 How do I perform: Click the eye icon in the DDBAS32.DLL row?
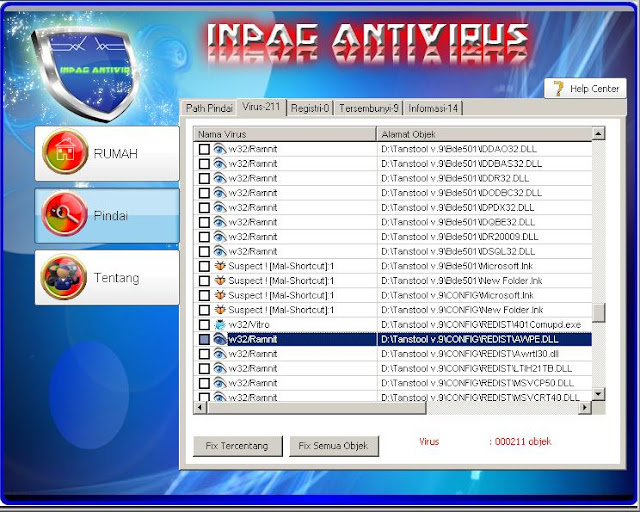pos(220,164)
